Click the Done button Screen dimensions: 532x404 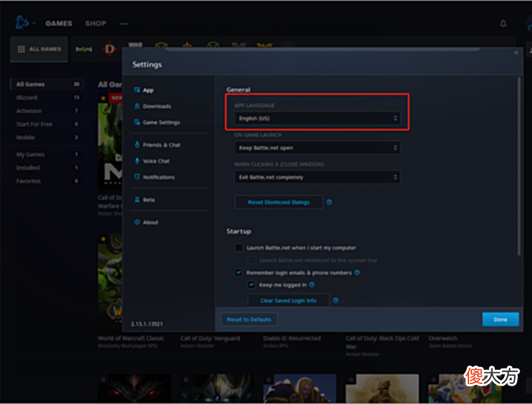tap(500, 320)
